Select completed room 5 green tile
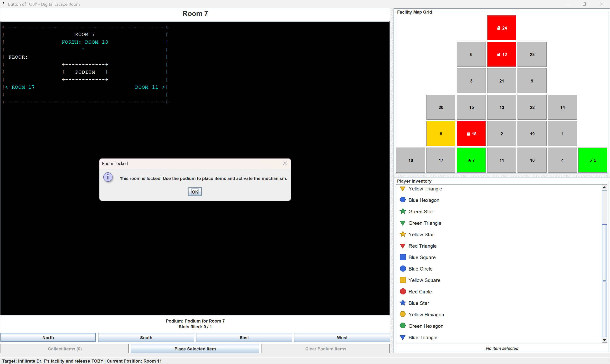 (x=592, y=160)
